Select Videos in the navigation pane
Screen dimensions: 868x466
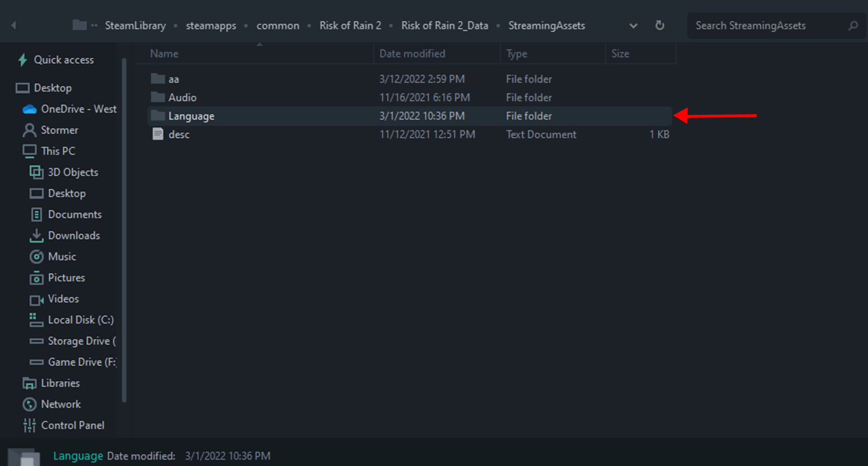(x=63, y=299)
